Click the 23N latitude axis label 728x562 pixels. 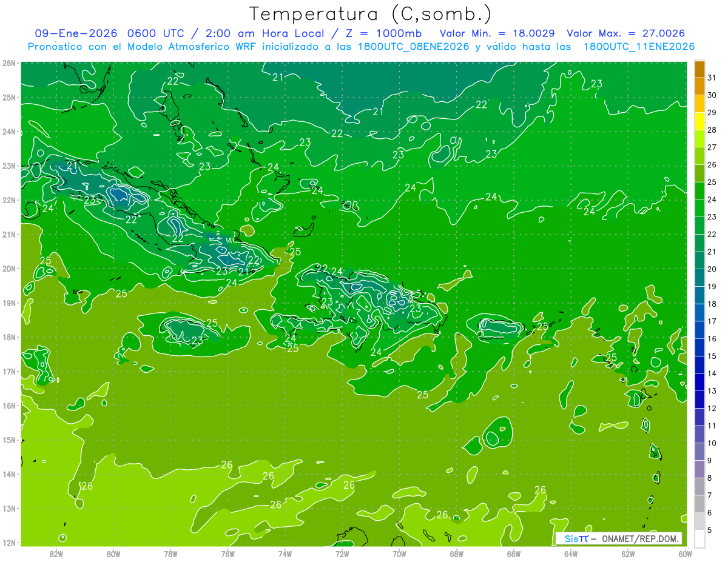(9, 166)
